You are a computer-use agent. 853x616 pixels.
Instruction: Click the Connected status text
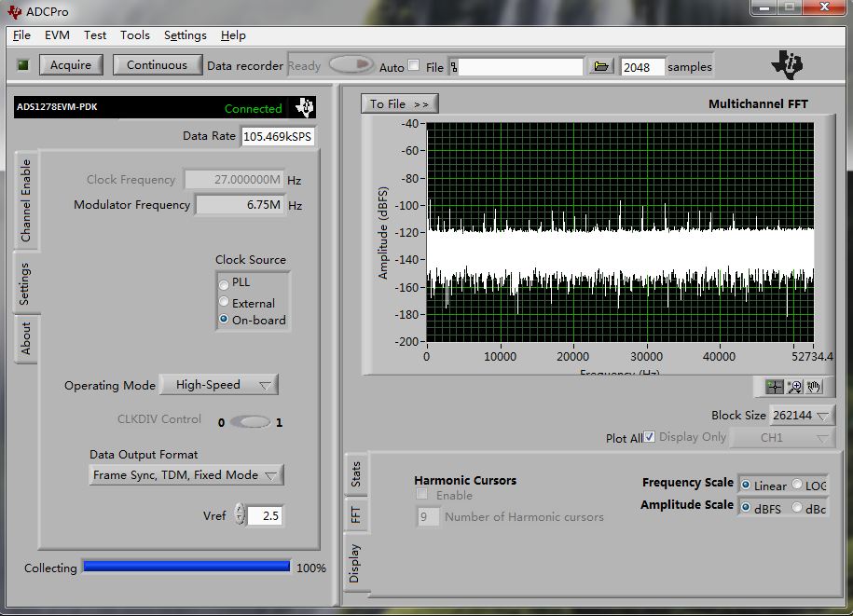253,108
